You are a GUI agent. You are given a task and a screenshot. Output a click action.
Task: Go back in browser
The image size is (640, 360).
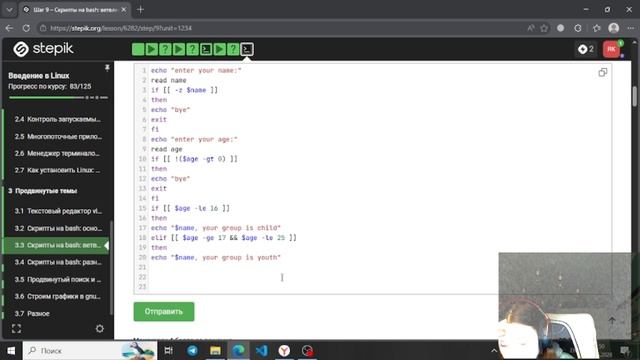tap(9, 28)
